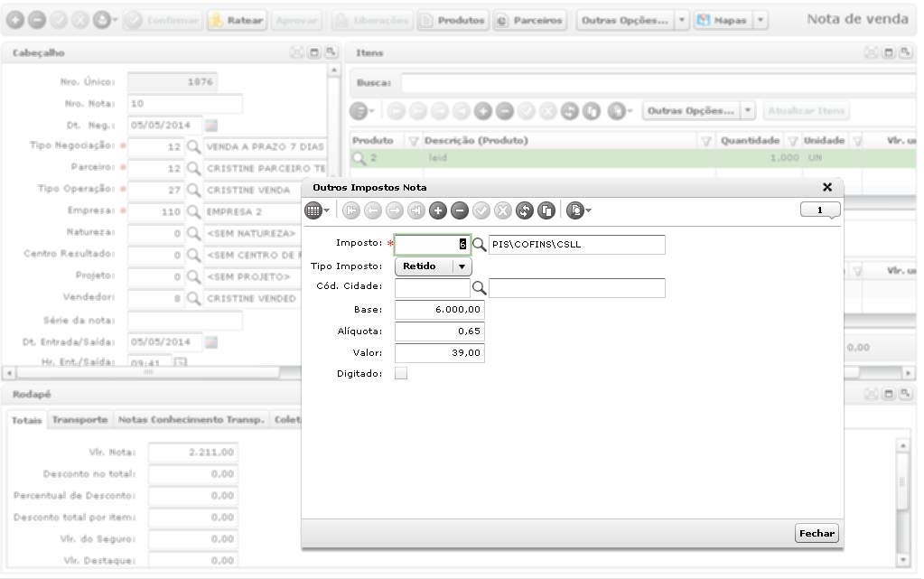Click the top toolbar Outras Opções button
Screen dimensions: 924x579
[625, 20]
